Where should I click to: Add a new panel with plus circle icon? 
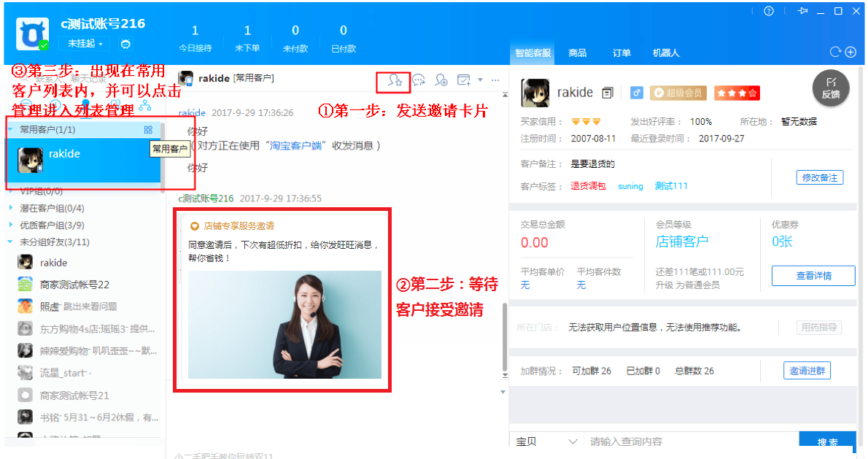tap(851, 52)
